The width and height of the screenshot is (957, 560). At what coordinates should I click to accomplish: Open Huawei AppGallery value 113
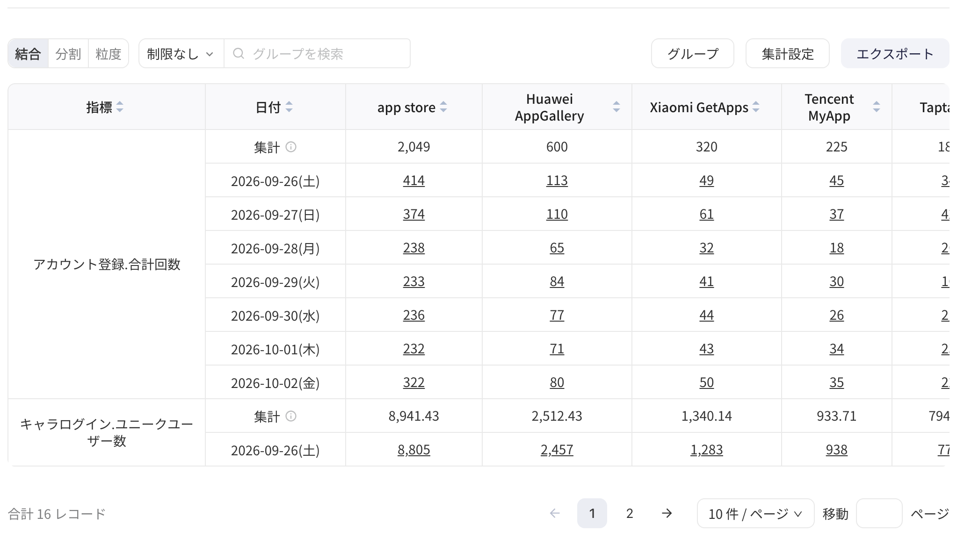pyautogui.click(x=557, y=180)
